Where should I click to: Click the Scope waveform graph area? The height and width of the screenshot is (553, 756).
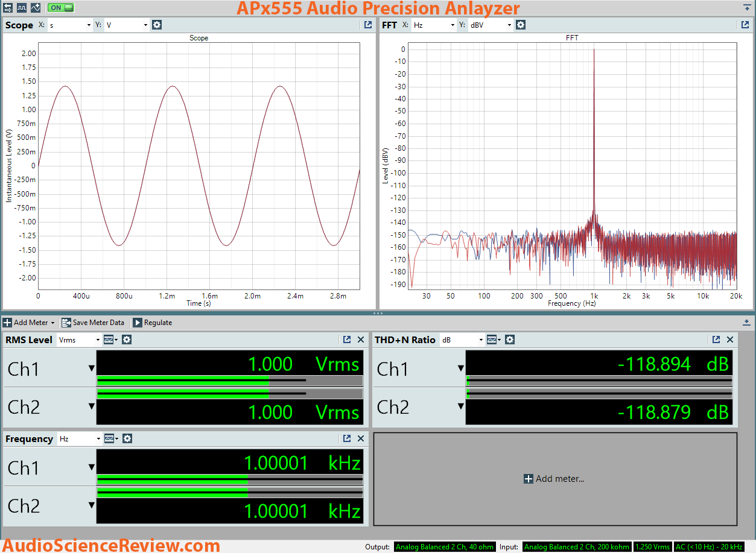(x=199, y=166)
